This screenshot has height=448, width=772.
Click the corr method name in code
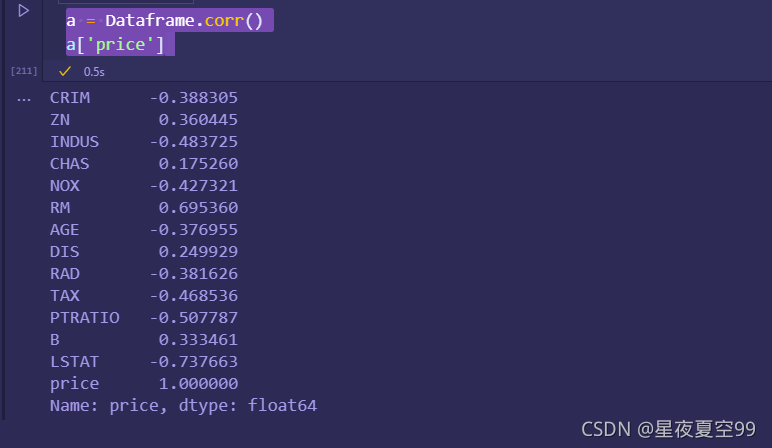coord(224,21)
